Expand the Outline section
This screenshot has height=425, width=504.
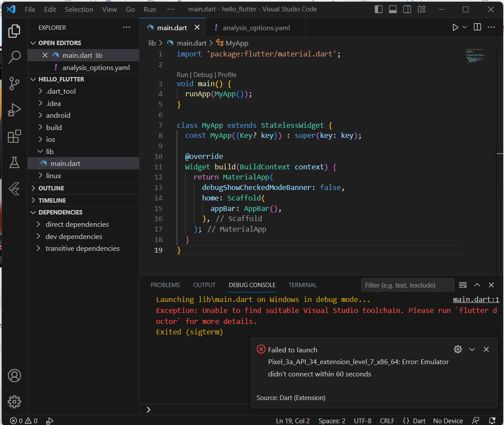(83, 188)
